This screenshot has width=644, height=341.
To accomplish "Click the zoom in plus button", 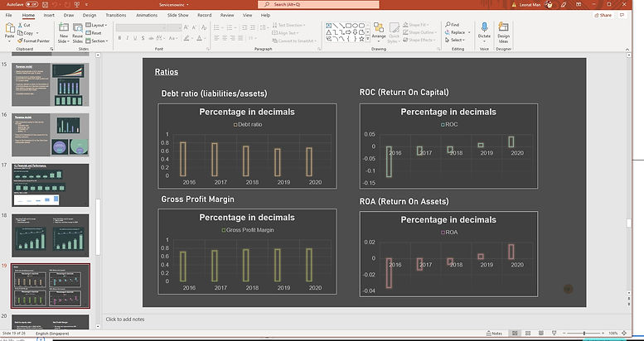I will pyautogui.click(x=603, y=334).
